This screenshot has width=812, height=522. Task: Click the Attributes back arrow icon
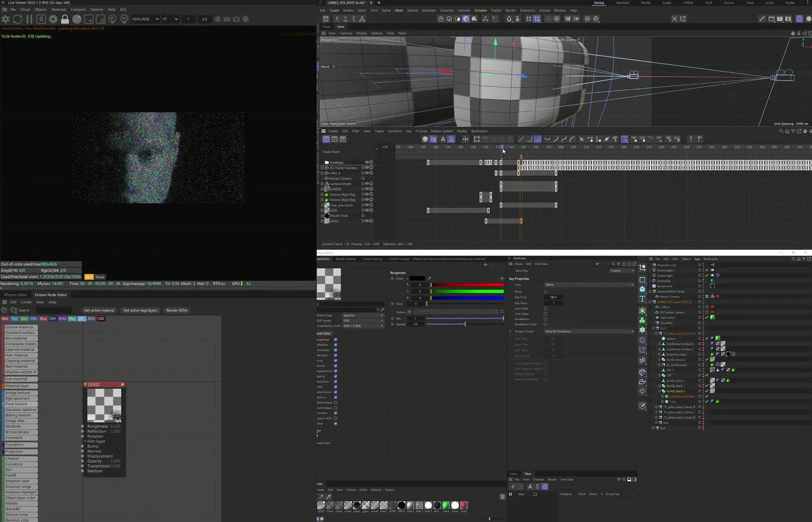[x=598, y=264]
